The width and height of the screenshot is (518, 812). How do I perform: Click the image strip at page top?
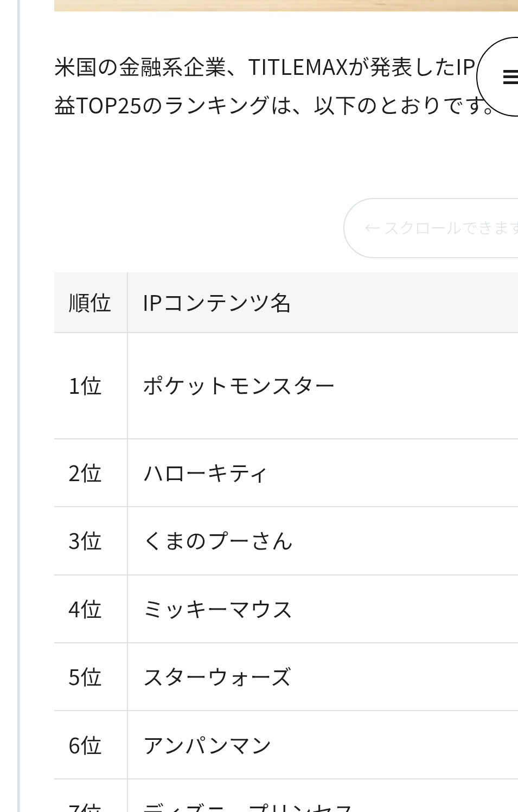(x=286, y=5)
